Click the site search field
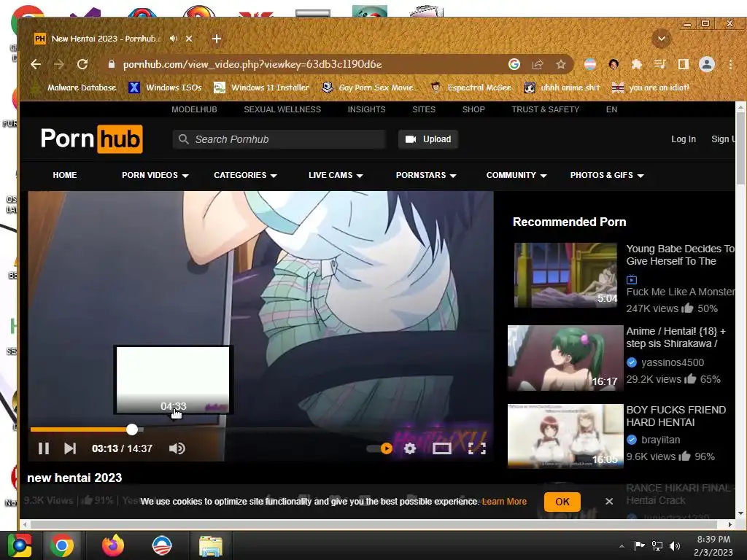 coord(279,139)
